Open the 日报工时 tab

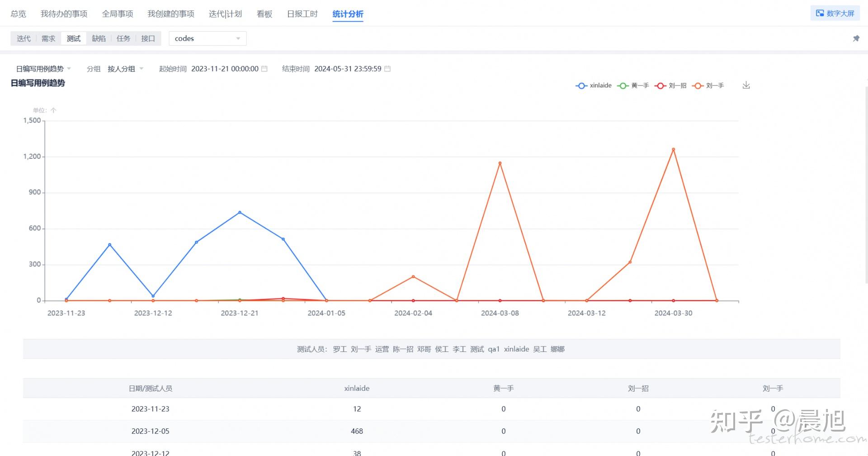pyautogui.click(x=302, y=14)
